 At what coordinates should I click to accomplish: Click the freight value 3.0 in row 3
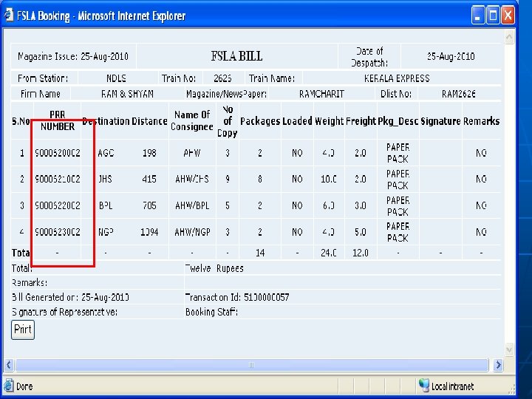[x=361, y=205]
